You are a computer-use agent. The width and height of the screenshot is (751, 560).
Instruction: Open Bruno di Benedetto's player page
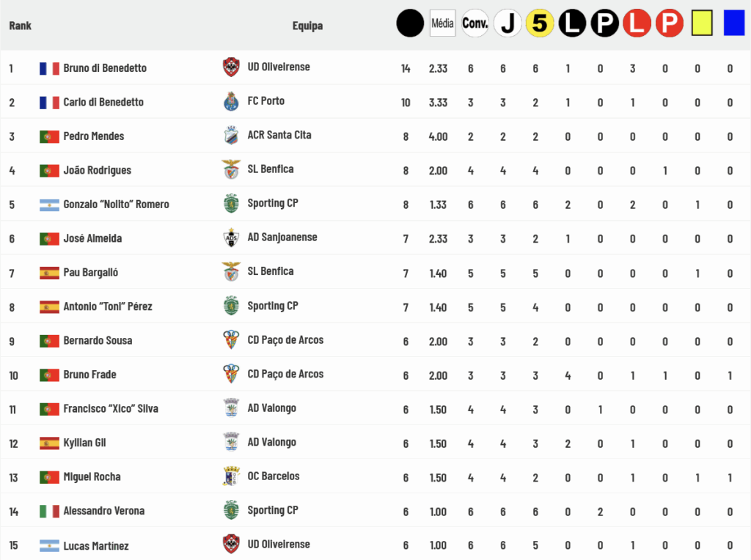point(105,68)
